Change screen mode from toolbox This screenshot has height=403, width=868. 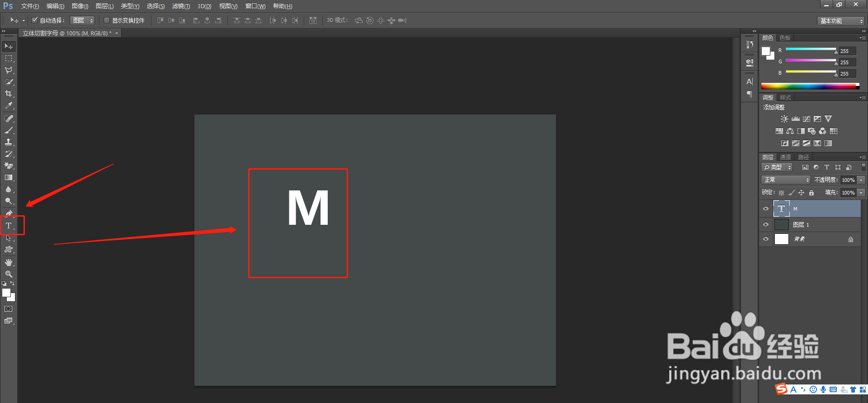[x=9, y=321]
